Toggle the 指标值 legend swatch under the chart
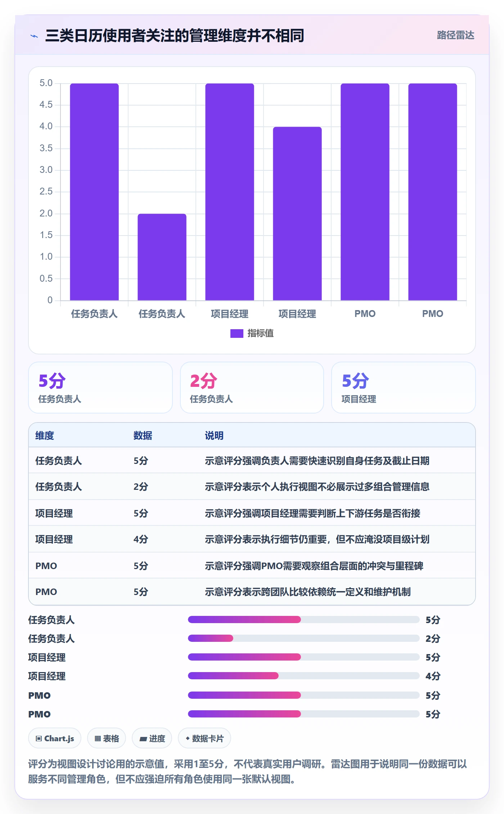The image size is (504, 814). click(x=237, y=334)
